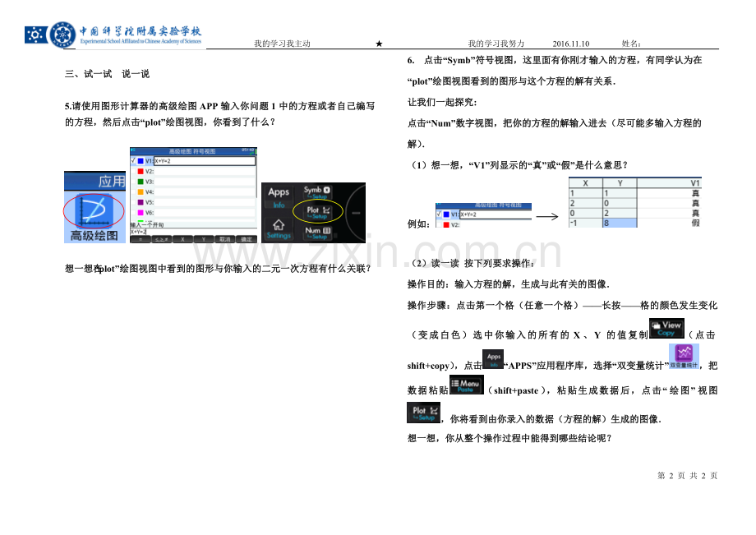Check the V6 checkbox
Viewport: 756px width, 535px height.
133,213
